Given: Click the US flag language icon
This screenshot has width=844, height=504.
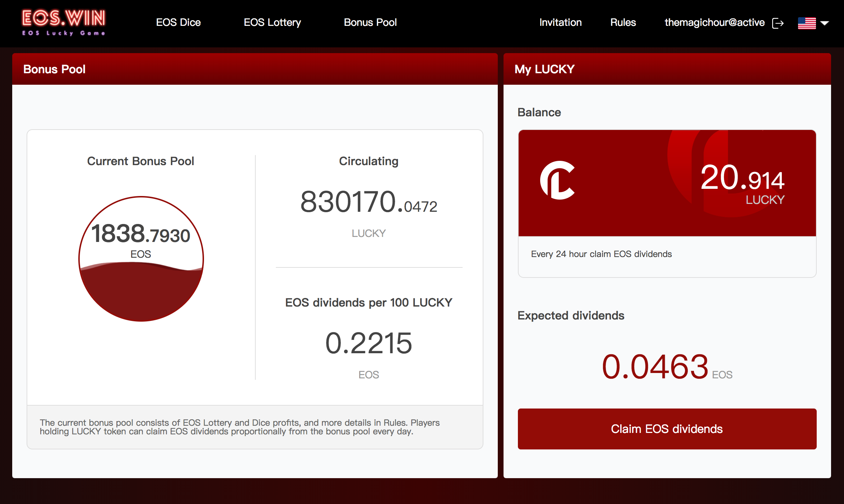Looking at the screenshot, I should pos(807,23).
